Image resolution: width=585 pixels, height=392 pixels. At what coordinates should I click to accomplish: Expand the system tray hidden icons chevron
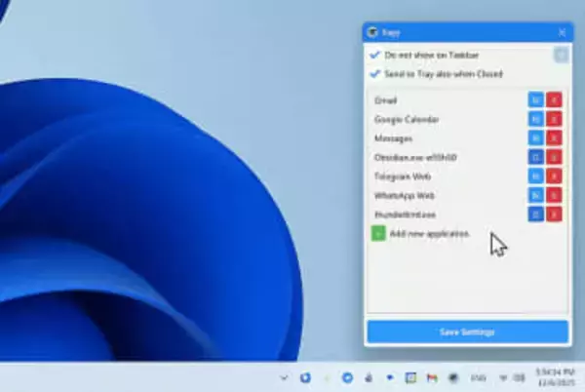tap(284, 377)
